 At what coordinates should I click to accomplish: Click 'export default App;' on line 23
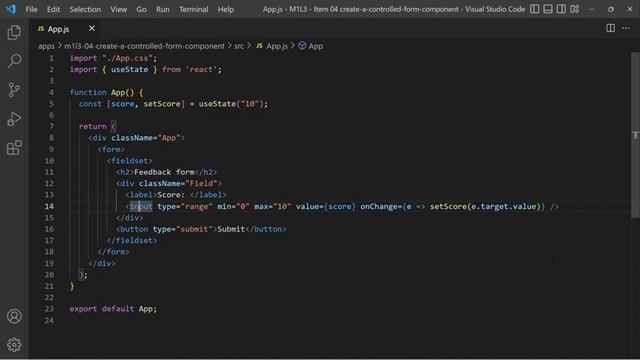[x=113, y=309]
